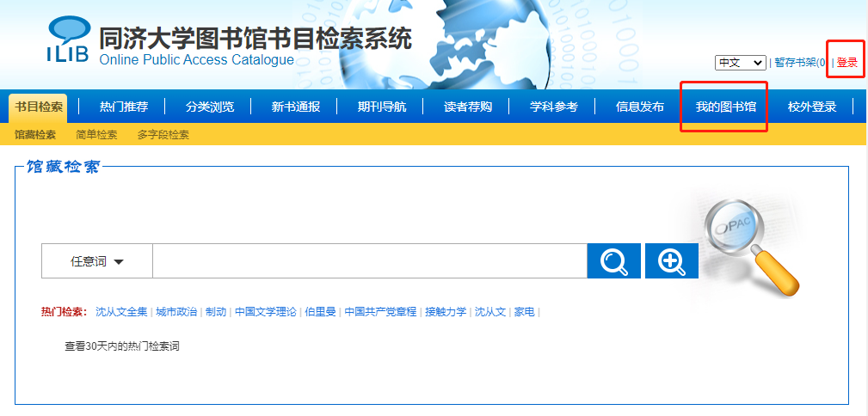868x416 pixels.
Task: Open the 读者荐购 menu
Action: tap(468, 107)
